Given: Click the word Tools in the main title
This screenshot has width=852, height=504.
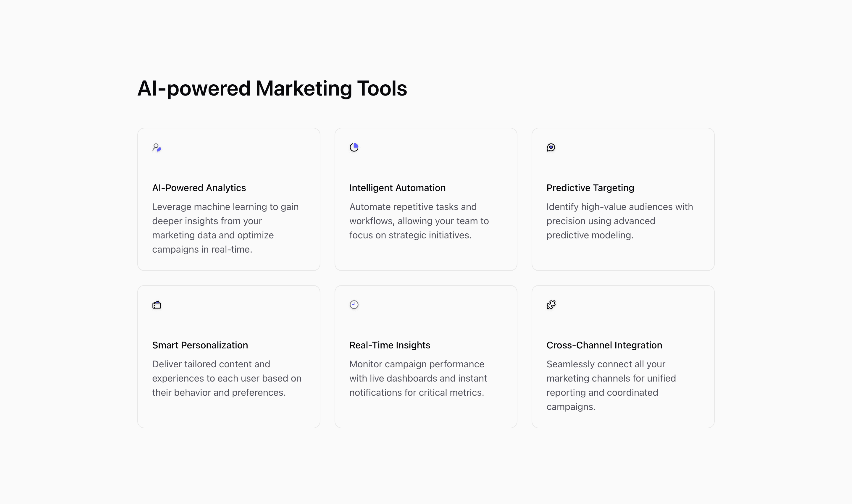Looking at the screenshot, I should (382, 89).
